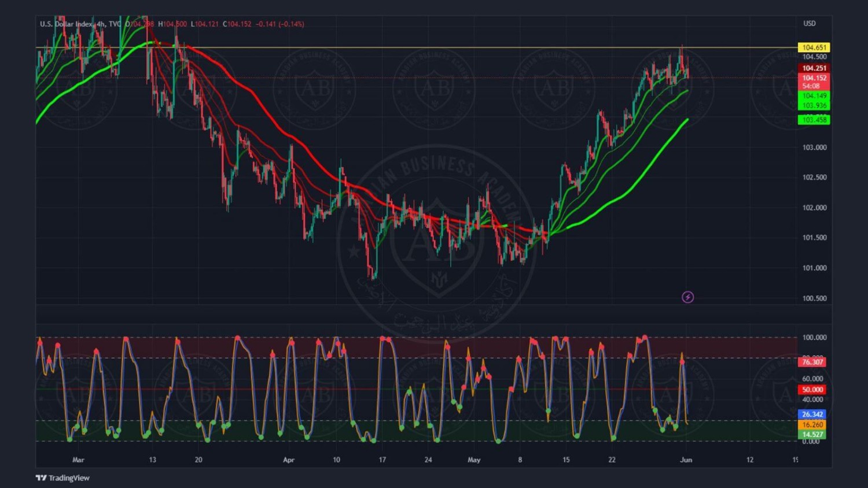Click the 24 date tick on time axis

pyautogui.click(x=428, y=460)
